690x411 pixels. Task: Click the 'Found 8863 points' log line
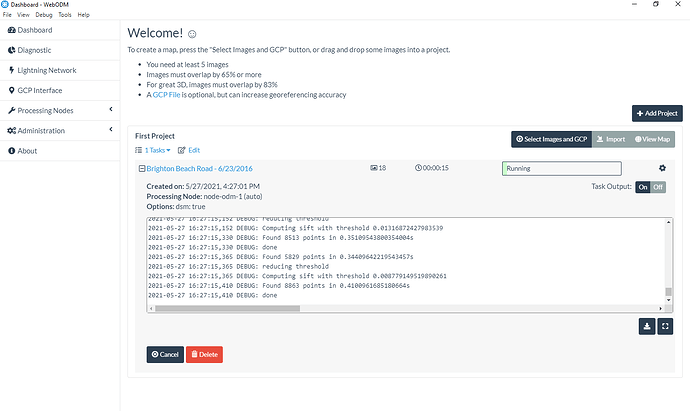[x=279, y=286]
